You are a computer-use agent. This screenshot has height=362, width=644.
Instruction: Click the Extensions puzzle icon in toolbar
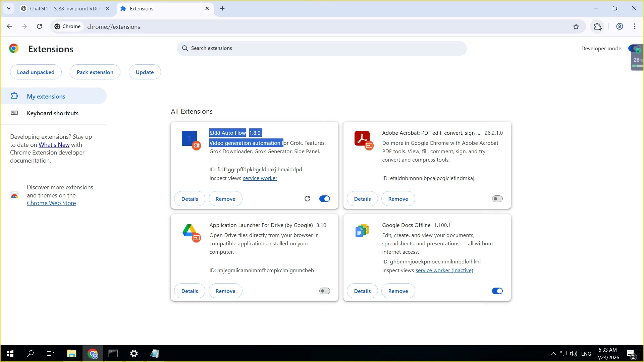597,26
